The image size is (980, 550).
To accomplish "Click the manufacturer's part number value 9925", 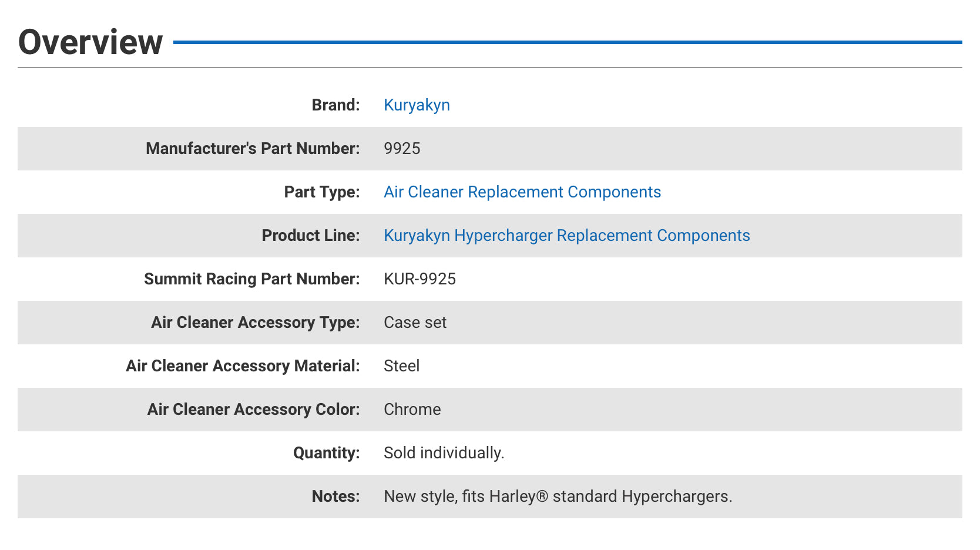I will pos(402,149).
